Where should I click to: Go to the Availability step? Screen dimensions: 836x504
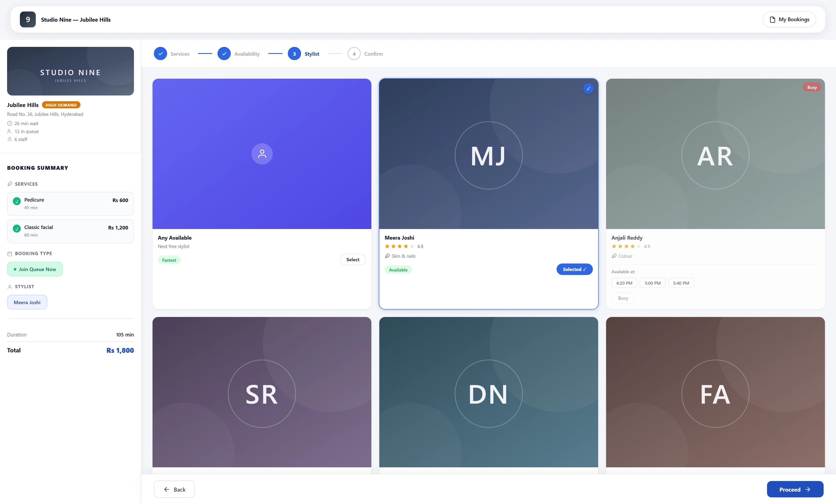(x=239, y=54)
